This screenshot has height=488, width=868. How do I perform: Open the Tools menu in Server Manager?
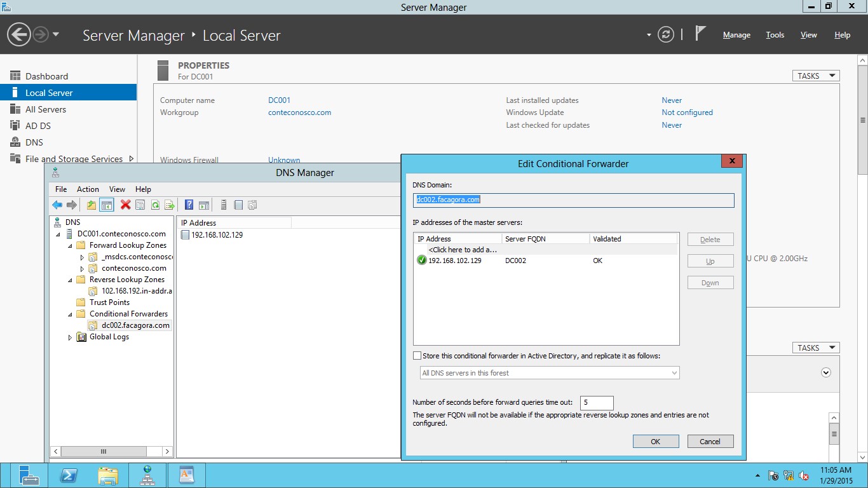tap(775, 35)
